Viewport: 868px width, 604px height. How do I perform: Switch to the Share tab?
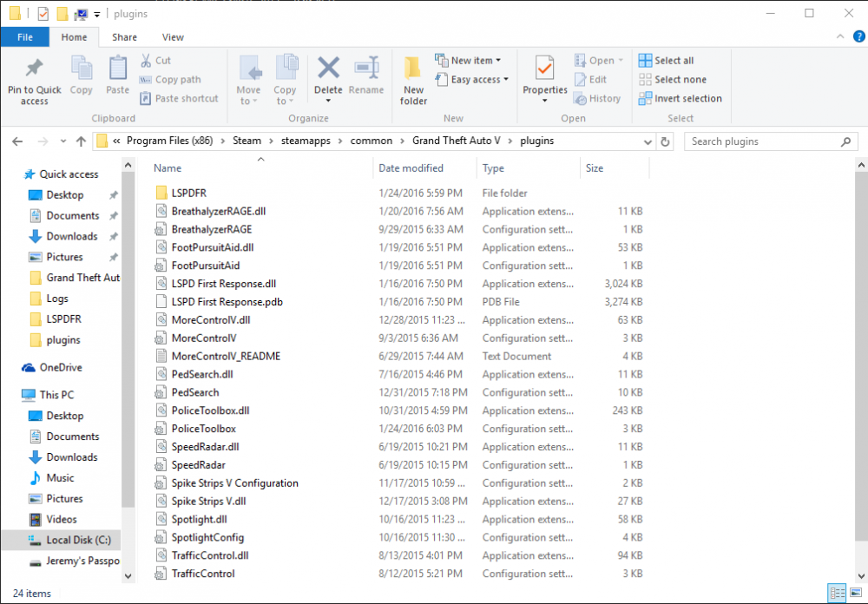coord(124,36)
